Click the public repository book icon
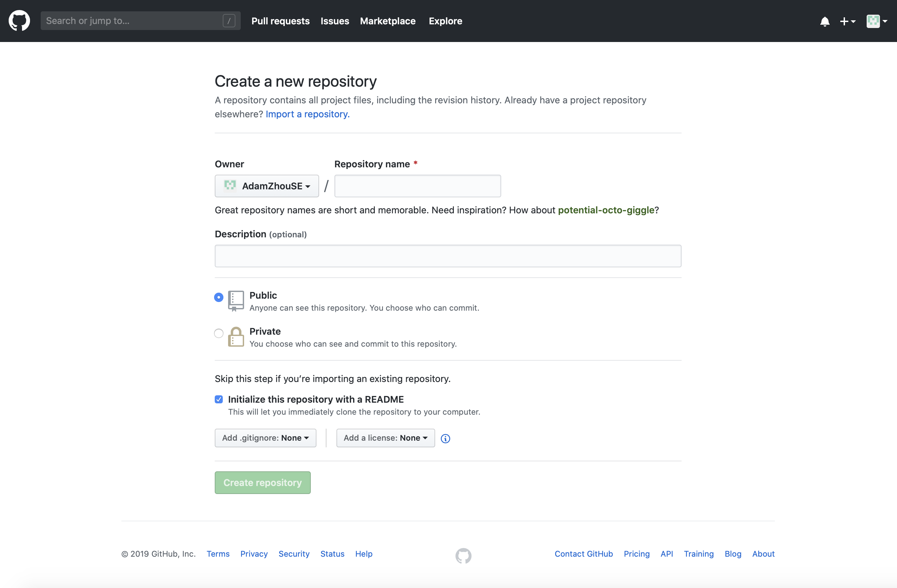Image resolution: width=897 pixels, height=588 pixels. pyautogui.click(x=236, y=301)
